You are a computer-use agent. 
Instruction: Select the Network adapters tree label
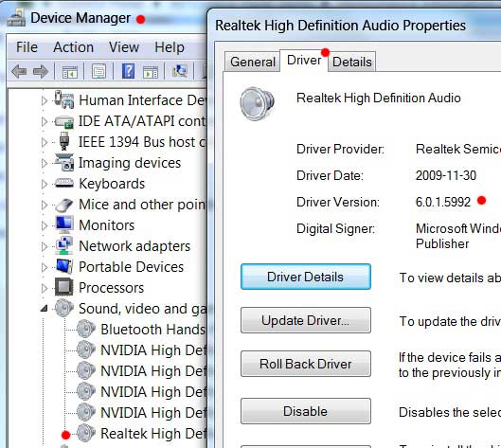(134, 246)
